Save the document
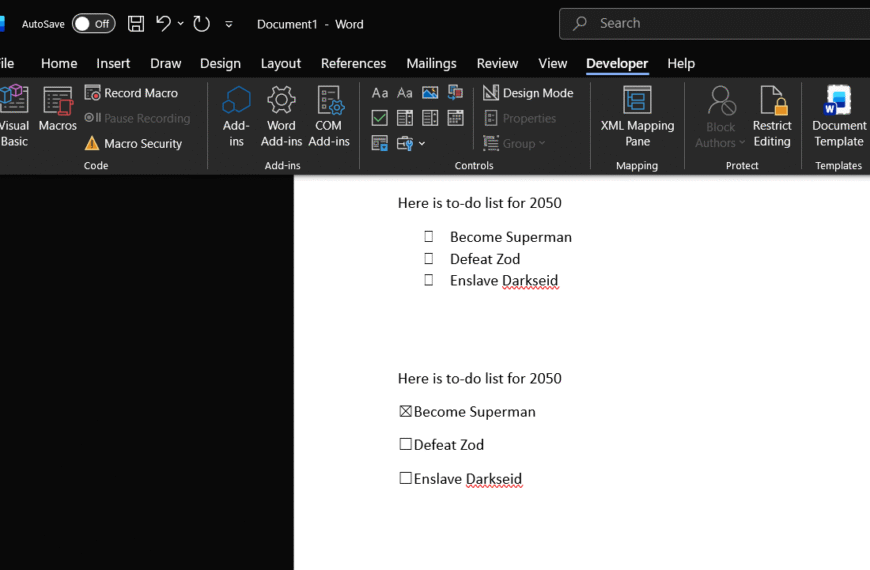The height and width of the screenshot is (570, 870). point(136,24)
